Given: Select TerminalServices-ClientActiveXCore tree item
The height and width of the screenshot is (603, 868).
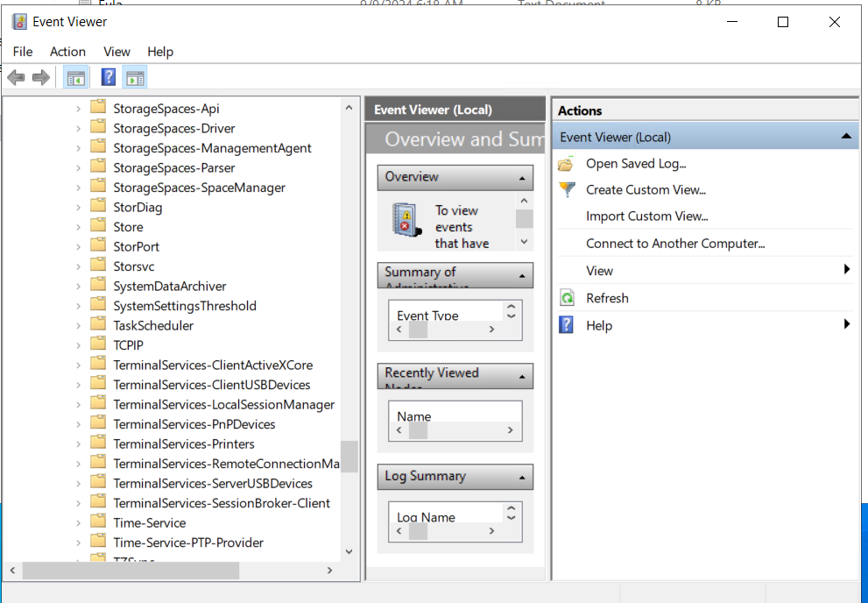Looking at the screenshot, I should coord(213,365).
